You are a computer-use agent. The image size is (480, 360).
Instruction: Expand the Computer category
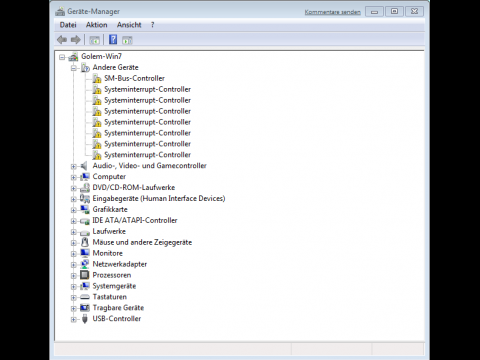[x=74, y=177]
